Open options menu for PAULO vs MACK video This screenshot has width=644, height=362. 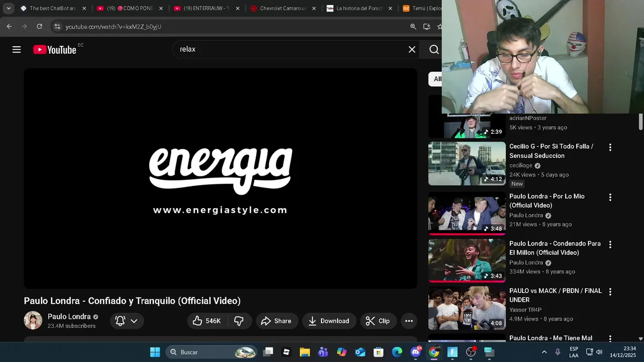tap(610, 292)
